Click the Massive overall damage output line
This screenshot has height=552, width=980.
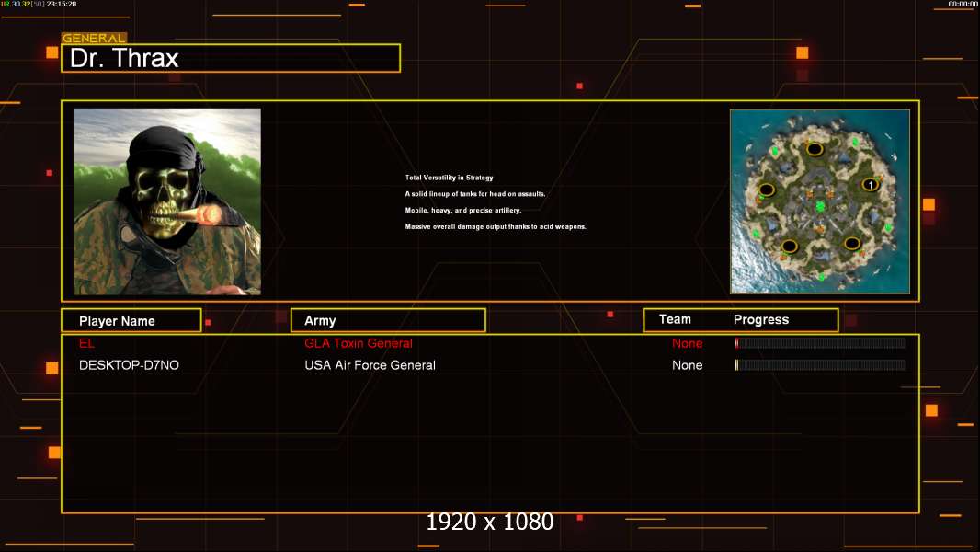point(496,226)
